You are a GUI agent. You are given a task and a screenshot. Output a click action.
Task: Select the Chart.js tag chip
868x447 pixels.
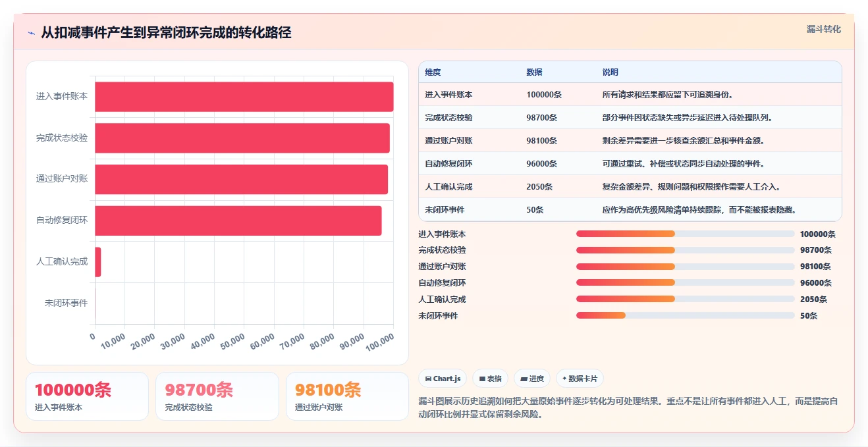tap(443, 379)
